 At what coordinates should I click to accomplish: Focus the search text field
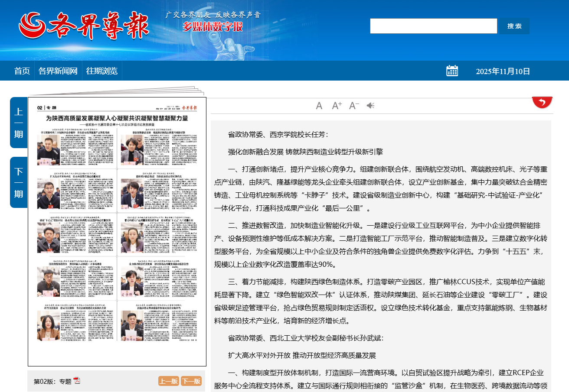(x=433, y=26)
